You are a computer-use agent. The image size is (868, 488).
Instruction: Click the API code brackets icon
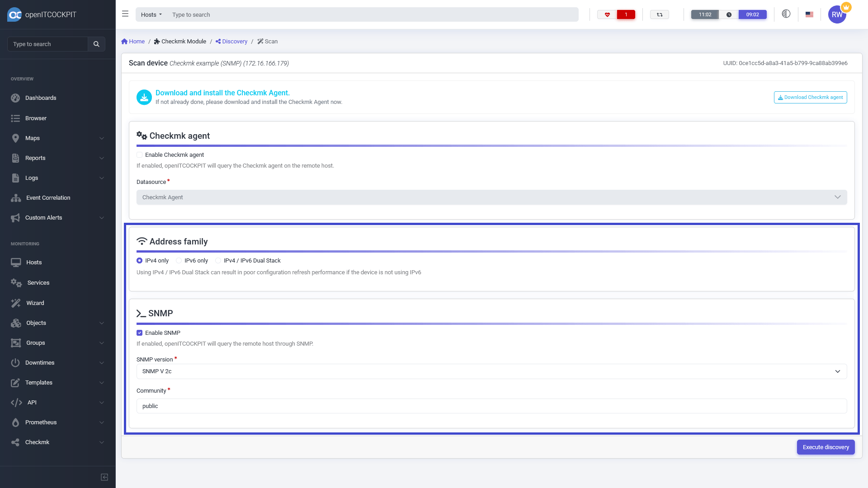pyautogui.click(x=16, y=403)
